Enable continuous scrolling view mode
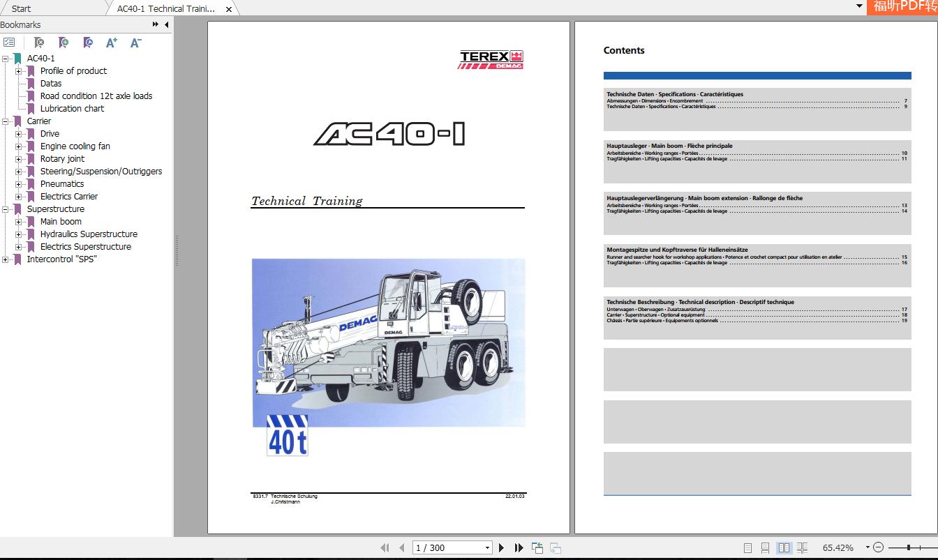 tap(765, 547)
